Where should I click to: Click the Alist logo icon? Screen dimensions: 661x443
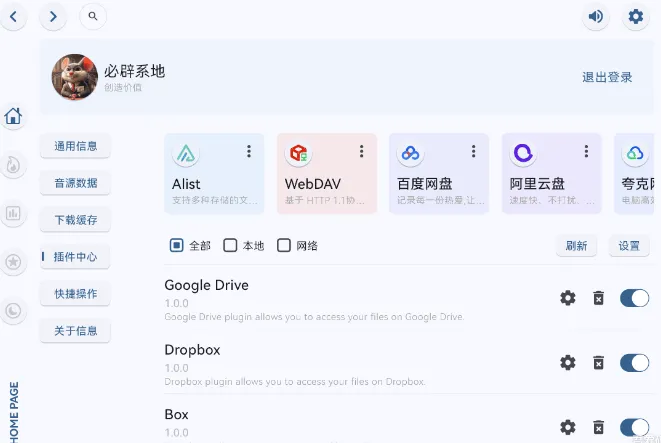(186, 153)
